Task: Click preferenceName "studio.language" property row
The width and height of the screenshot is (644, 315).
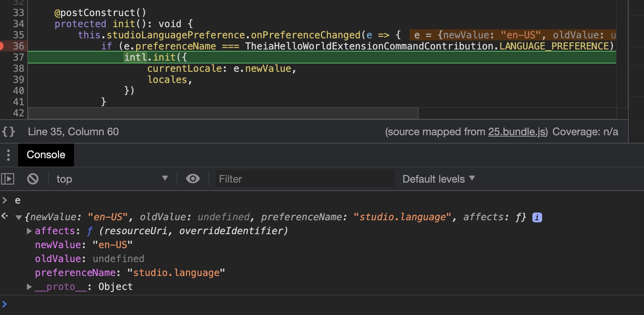Action: click(130, 273)
